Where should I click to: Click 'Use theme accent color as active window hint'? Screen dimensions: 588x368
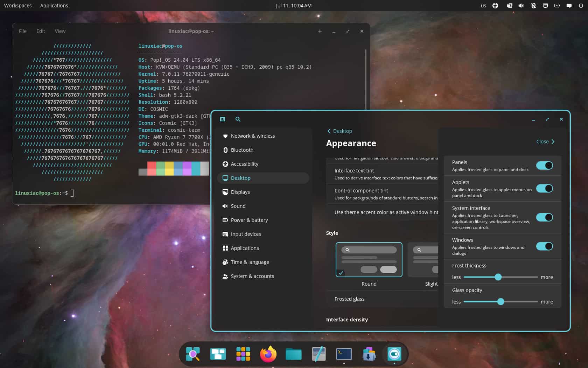click(x=382, y=212)
